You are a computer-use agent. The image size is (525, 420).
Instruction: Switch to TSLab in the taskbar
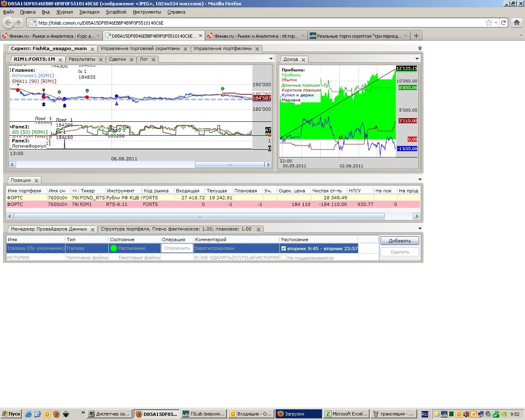pyautogui.click(x=204, y=414)
